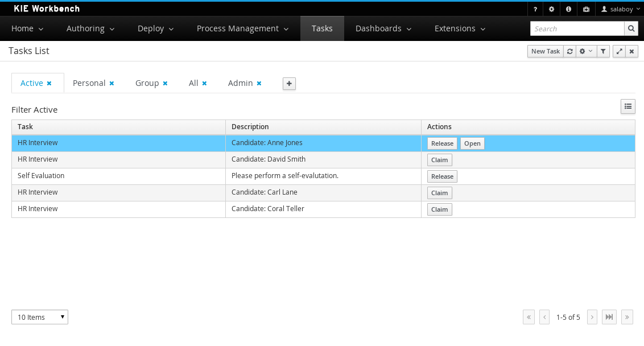Viewport: 644px width, 346px height.
Task: Remove the Admin tab with its x
Action: [x=259, y=84]
